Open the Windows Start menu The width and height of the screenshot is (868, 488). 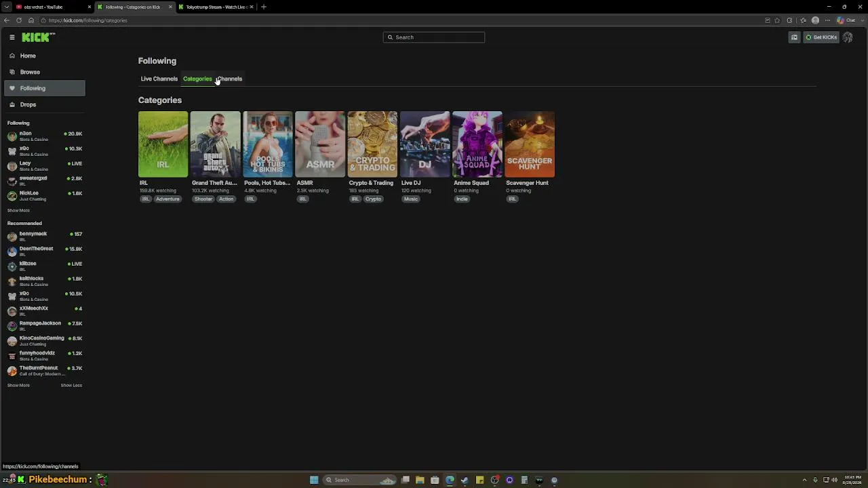[314, 480]
